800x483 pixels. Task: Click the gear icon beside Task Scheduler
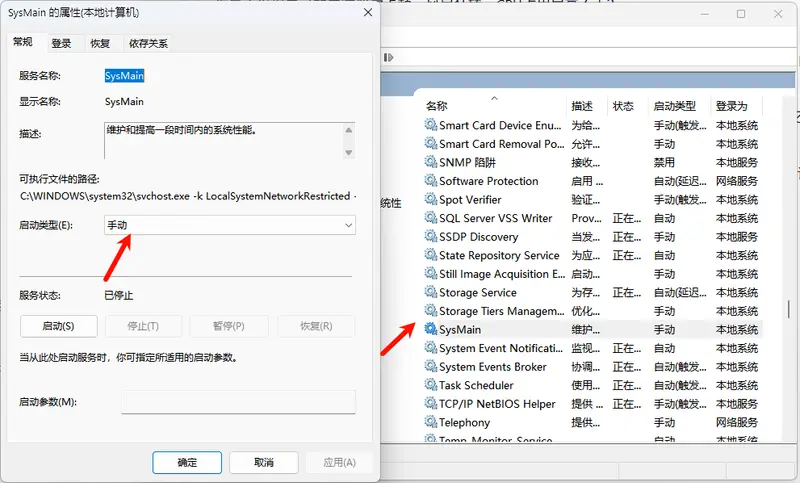[x=430, y=385]
